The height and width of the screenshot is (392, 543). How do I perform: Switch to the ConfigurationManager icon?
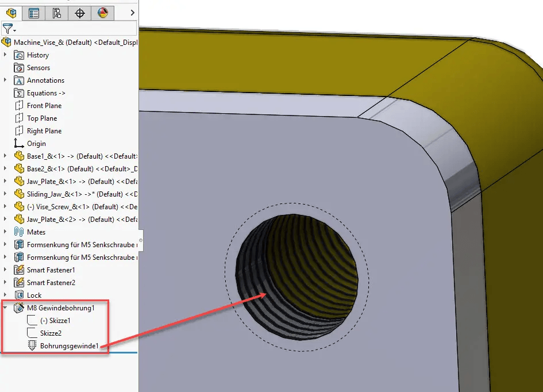pos(56,13)
